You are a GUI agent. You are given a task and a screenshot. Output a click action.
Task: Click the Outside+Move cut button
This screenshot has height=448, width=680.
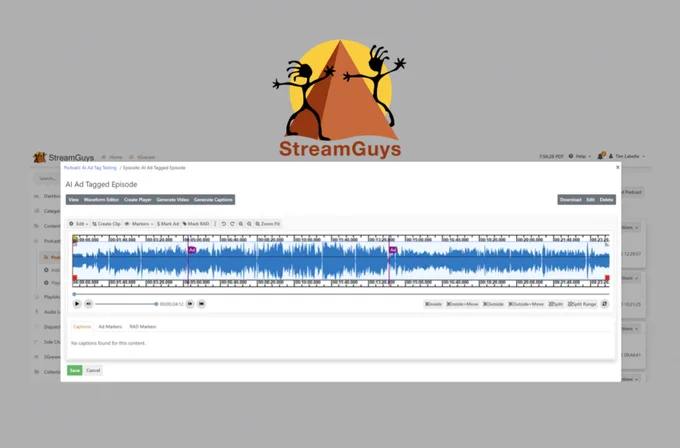pos(526,304)
